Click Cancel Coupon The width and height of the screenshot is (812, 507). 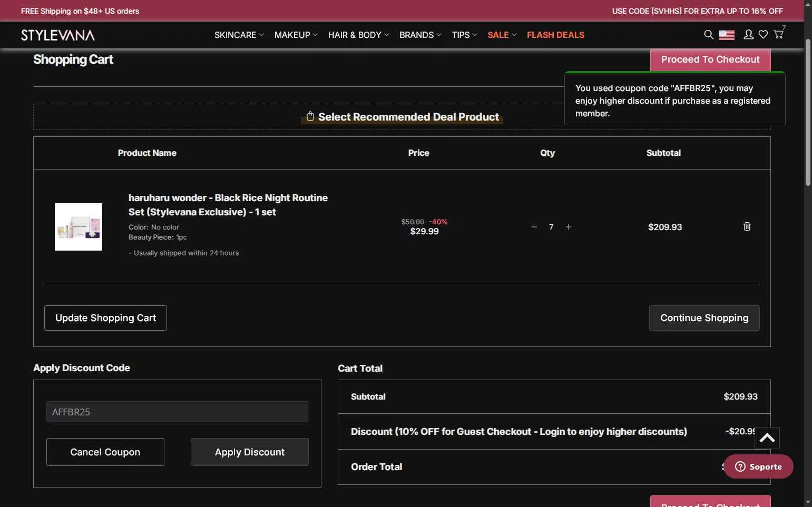(x=105, y=452)
